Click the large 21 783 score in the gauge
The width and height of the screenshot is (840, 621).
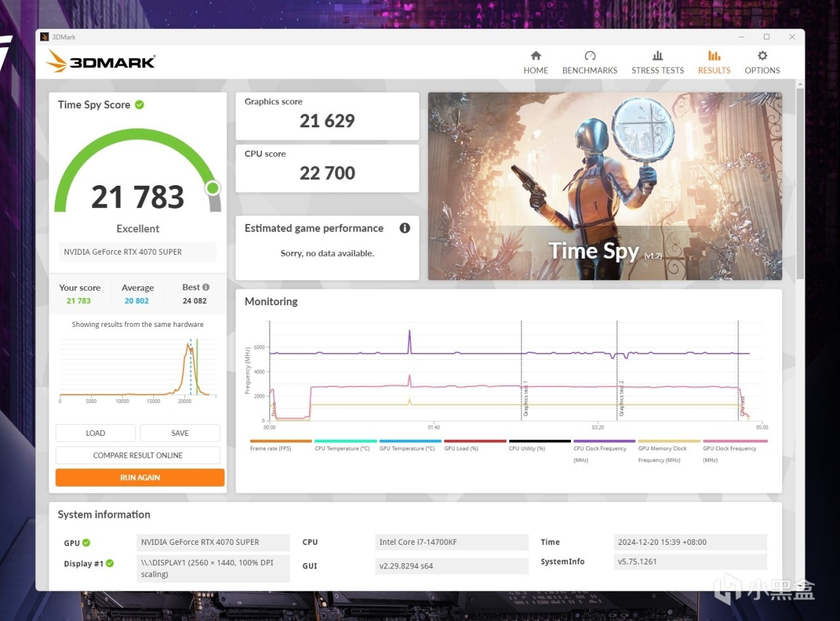coord(138,197)
